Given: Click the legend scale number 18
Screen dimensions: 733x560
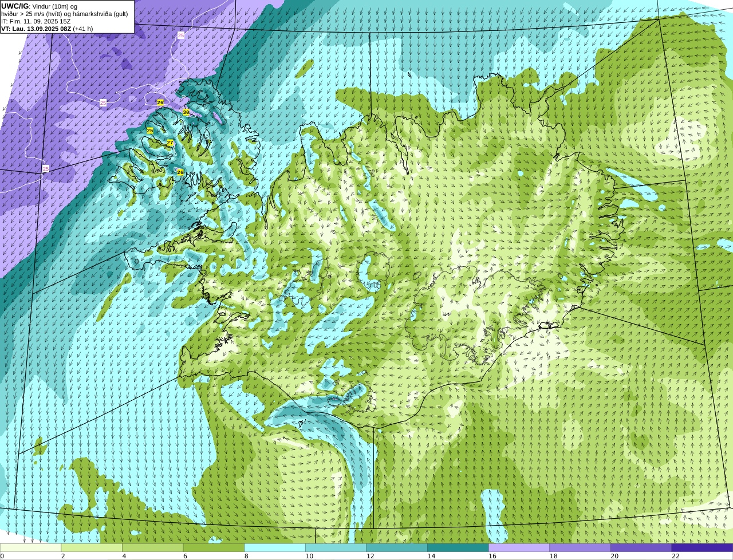Looking at the screenshot, I should [x=553, y=556].
